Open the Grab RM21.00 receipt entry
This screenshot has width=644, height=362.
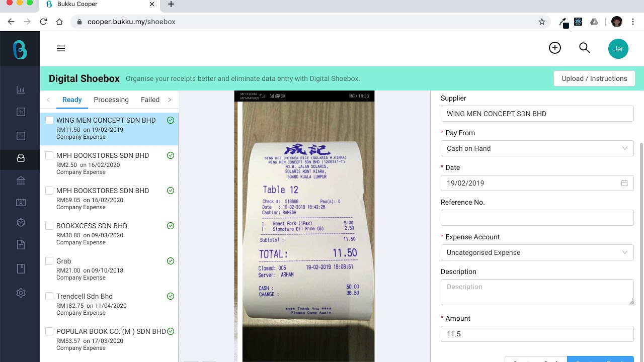[109, 269]
